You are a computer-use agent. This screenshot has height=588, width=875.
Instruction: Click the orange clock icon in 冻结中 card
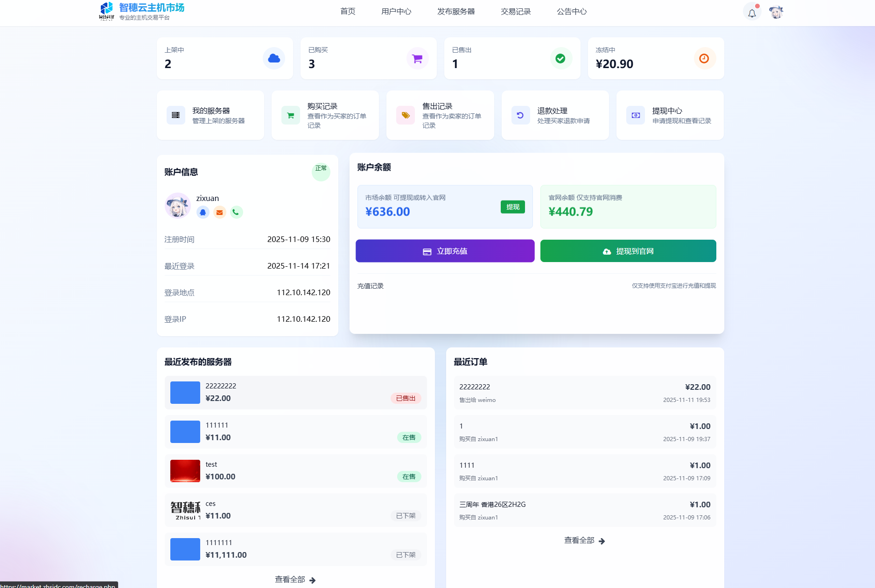704,58
